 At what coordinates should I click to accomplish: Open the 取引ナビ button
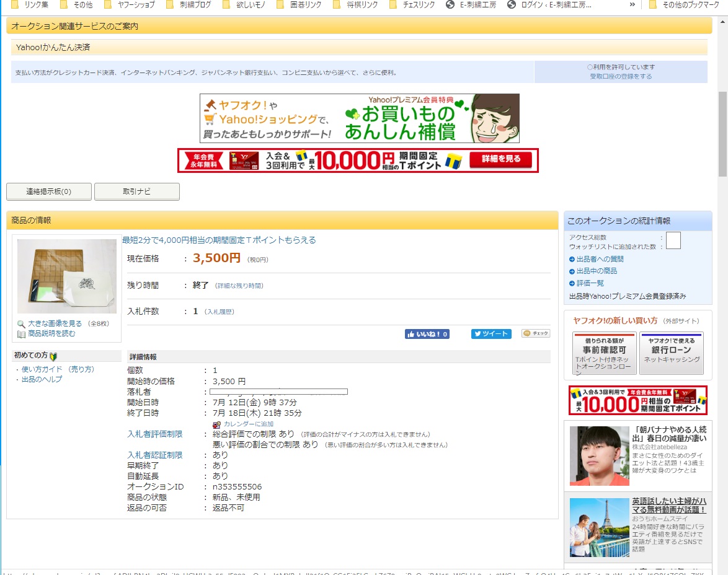137,191
